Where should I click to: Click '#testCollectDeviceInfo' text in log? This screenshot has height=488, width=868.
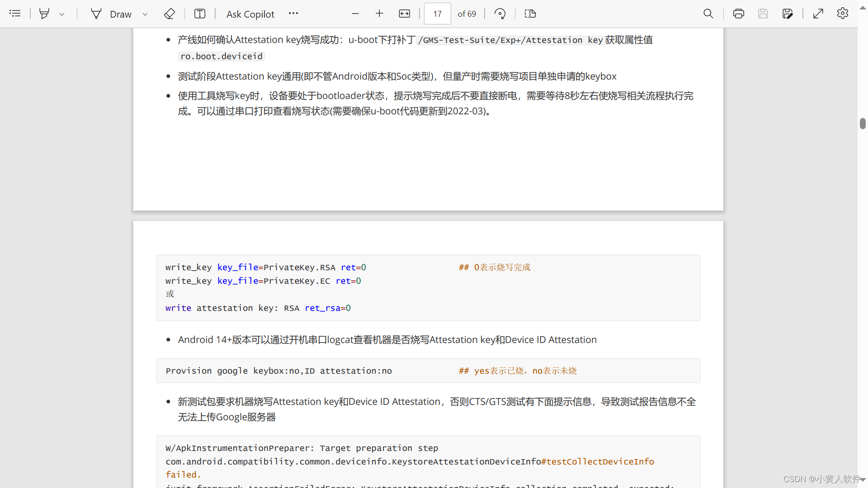tap(598, 461)
